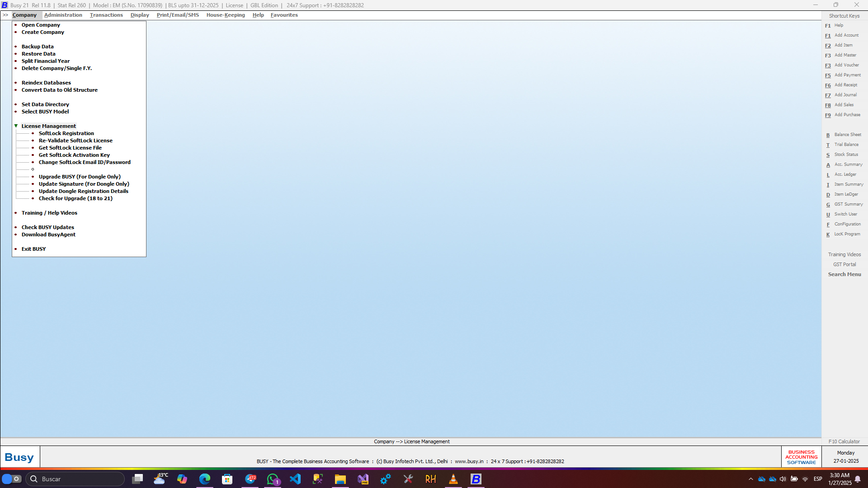Open the blue gears app in taskbar
The height and width of the screenshot is (488, 868).
(386, 479)
